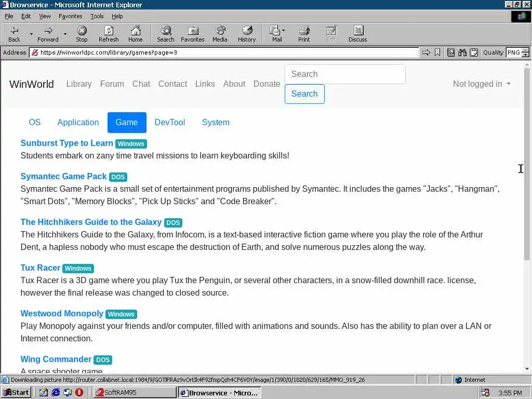Open the Media toolbar button
This screenshot has height=399, width=532.
click(220, 34)
